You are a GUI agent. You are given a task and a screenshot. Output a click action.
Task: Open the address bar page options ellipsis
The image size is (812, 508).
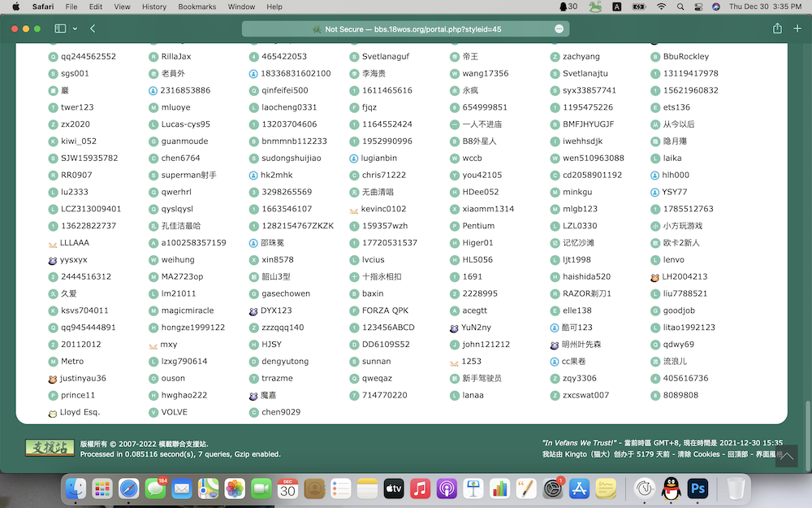coord(559,28)
